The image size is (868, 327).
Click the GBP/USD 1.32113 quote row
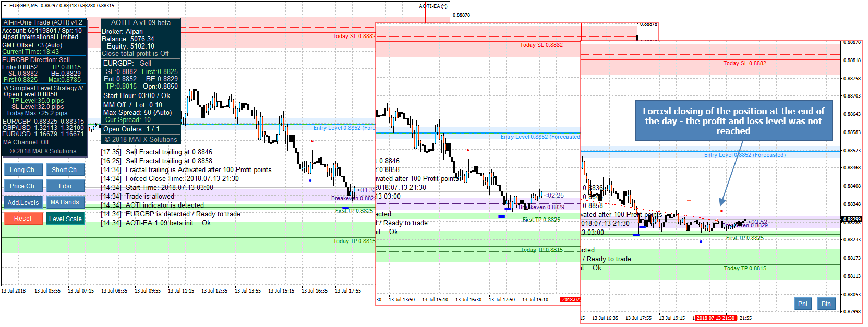coord(43,128)
